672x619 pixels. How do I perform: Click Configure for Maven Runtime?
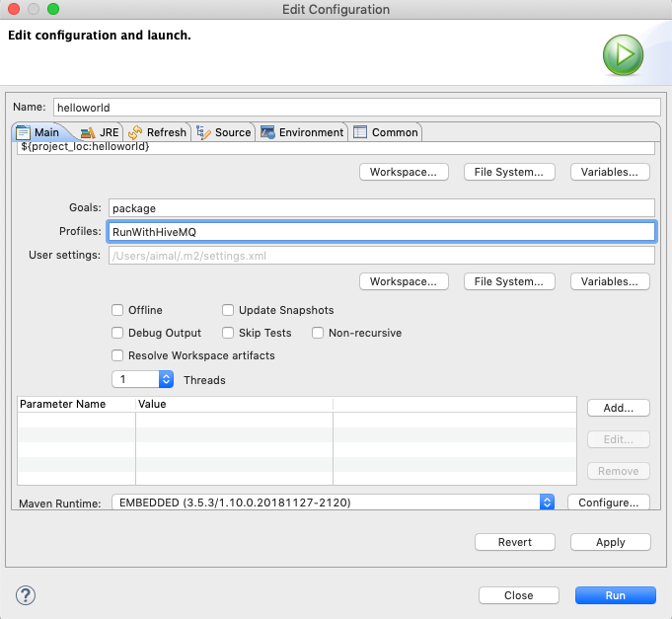[x=609, y=503]
